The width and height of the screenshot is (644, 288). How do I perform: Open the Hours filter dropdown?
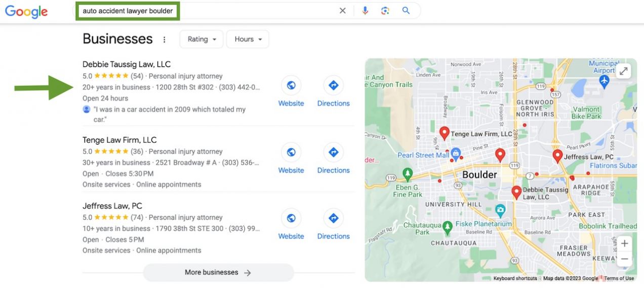point(248,39)
